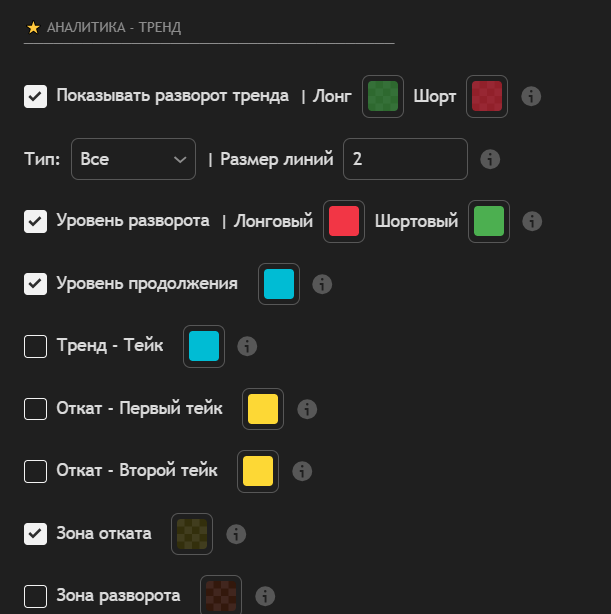Click the Размер линий input field
The width and height of the screenshot is (611, 614).
[x=405, y=159]
